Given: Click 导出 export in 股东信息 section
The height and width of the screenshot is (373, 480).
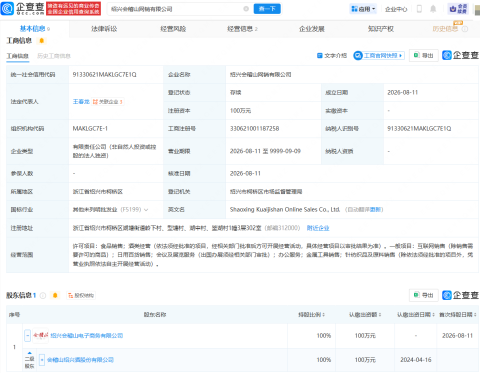Looking at the screenshot, I should tap(423, 295).
